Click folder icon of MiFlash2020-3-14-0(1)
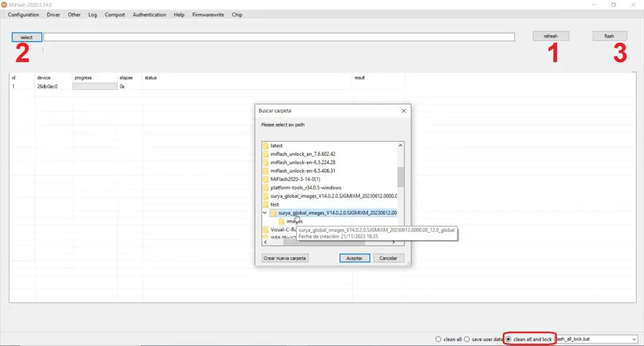The image size is (644, 346). [x=266, y=179]
